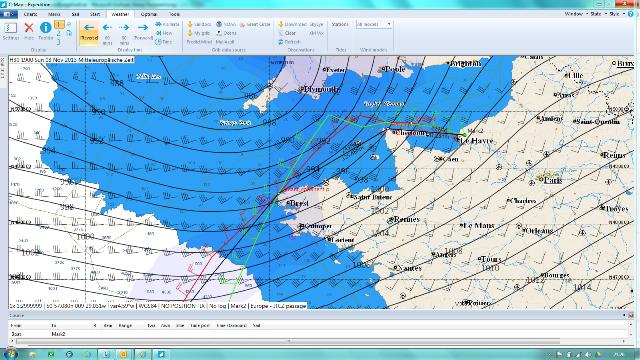
Task: Clear observations
Action: 287,33
